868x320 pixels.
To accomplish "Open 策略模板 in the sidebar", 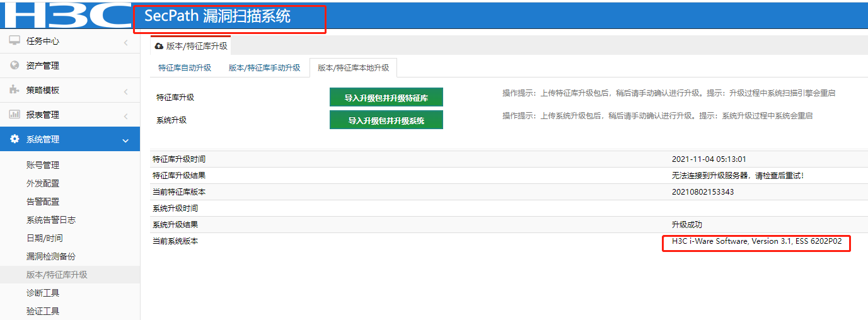I will click(x=43, y=90).
